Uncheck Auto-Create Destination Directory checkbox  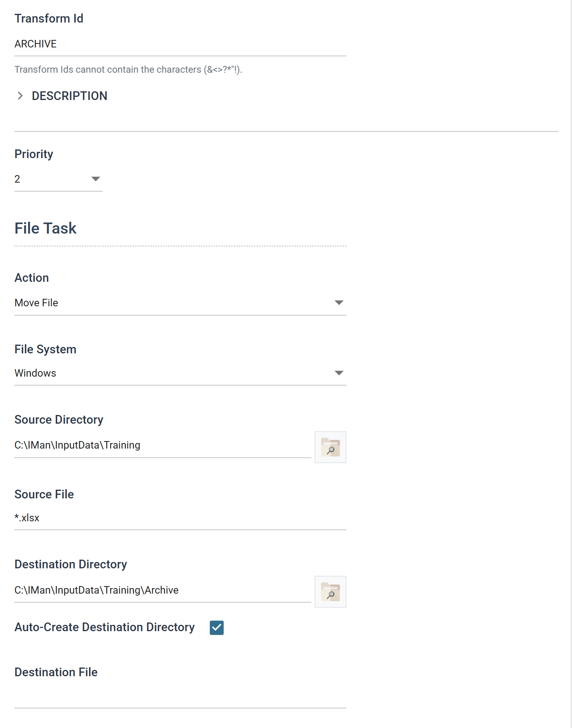(216, 628)
